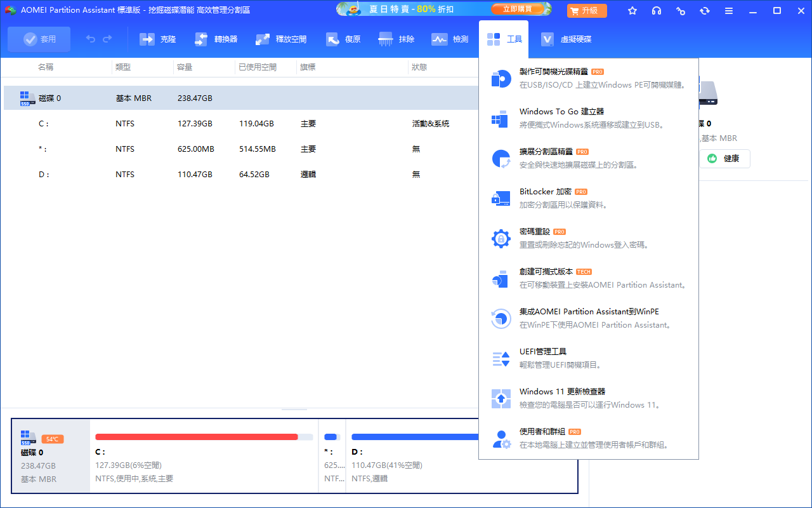Click the portable version USB icon
The height and width of the screenshot is (508, 812).
coord(501,279)
